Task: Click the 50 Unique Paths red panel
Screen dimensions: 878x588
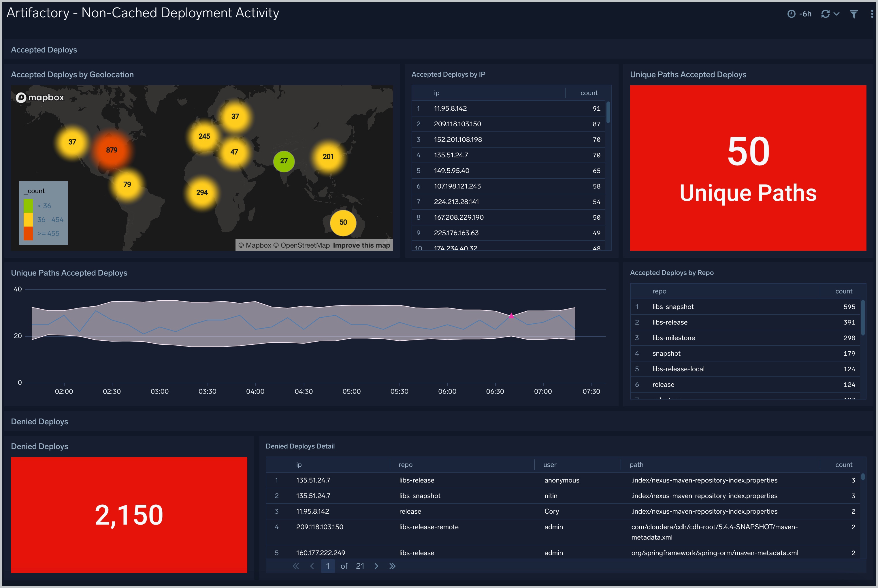Action: click(x=748, y=168)
